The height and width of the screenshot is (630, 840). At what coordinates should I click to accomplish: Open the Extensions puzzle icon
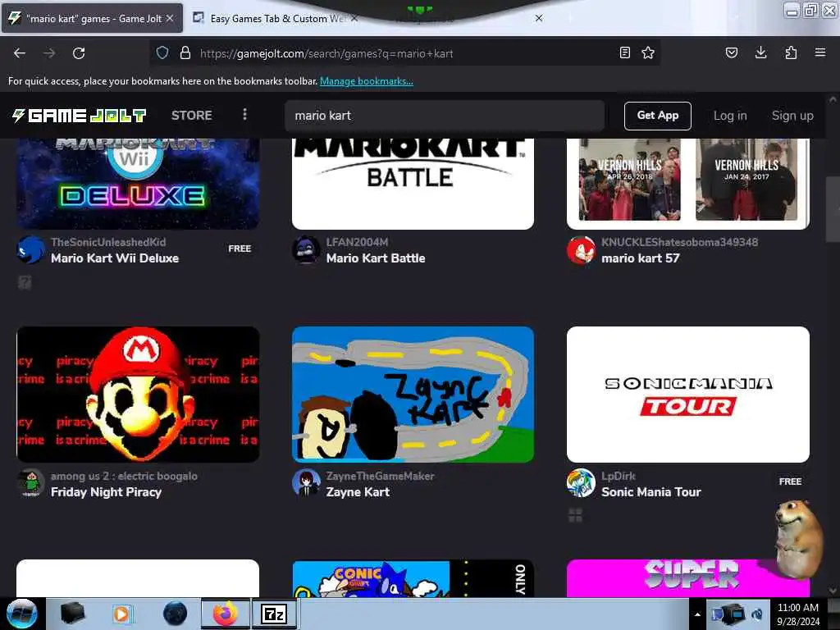(791, 52)
